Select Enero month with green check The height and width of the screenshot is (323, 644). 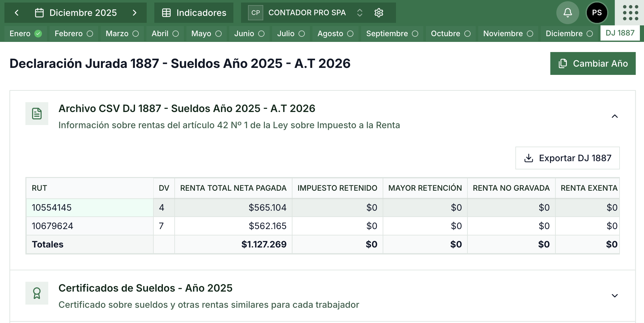(x=26, y=34)
